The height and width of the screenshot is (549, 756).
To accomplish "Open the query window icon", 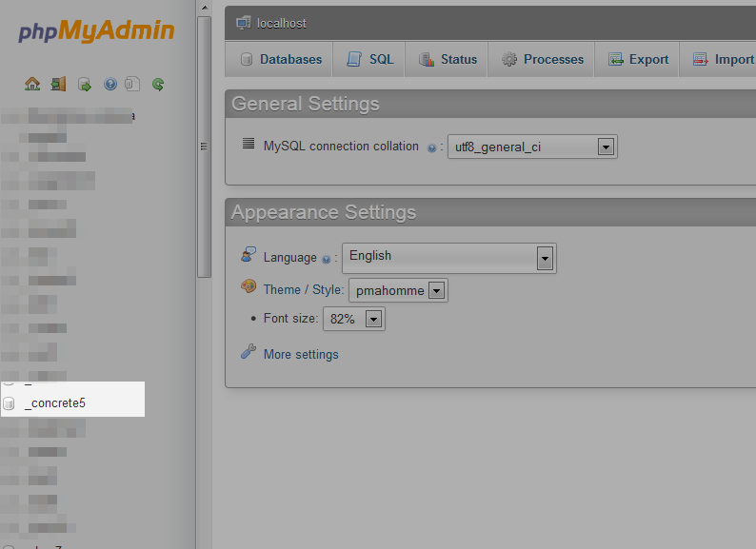I will [85, 84].
